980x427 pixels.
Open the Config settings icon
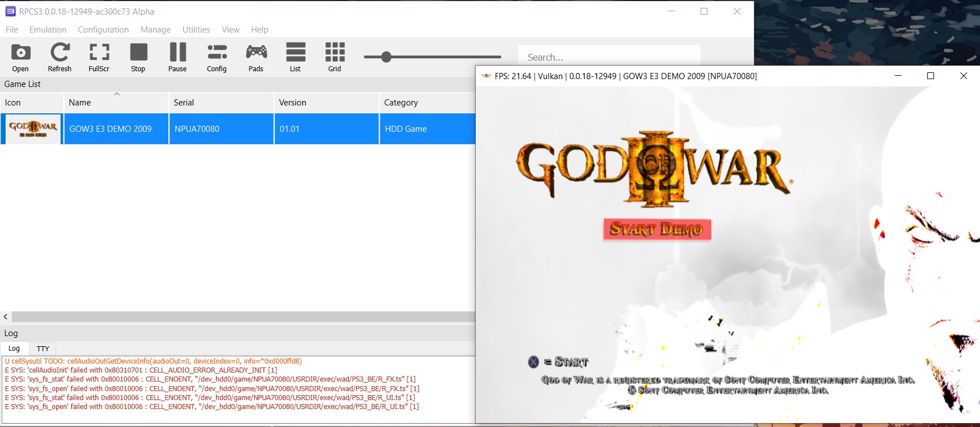click(x=217, y=57)
